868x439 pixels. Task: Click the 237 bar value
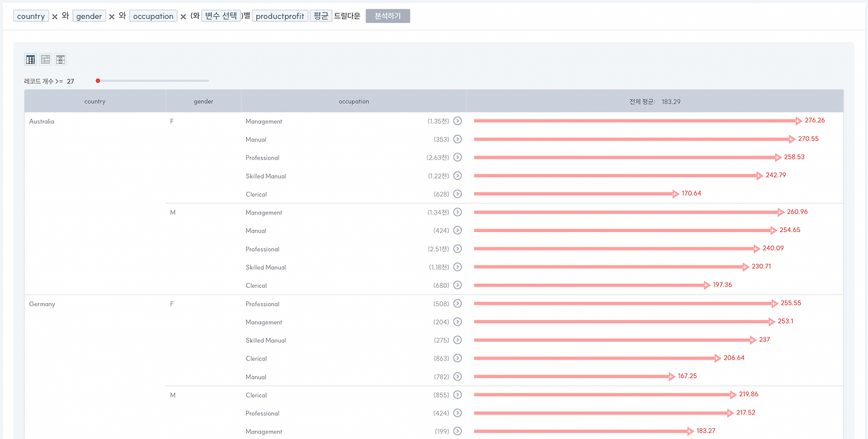click(x=764, y=340)
